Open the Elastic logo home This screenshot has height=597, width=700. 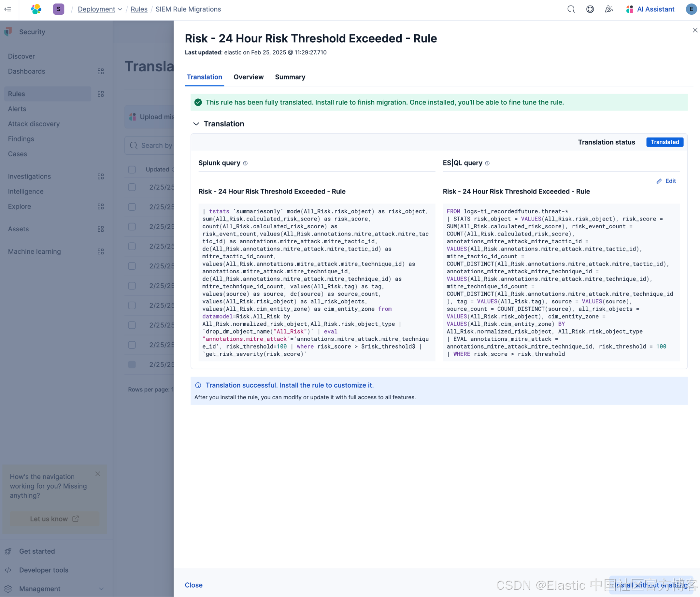[x=36, y=9]
